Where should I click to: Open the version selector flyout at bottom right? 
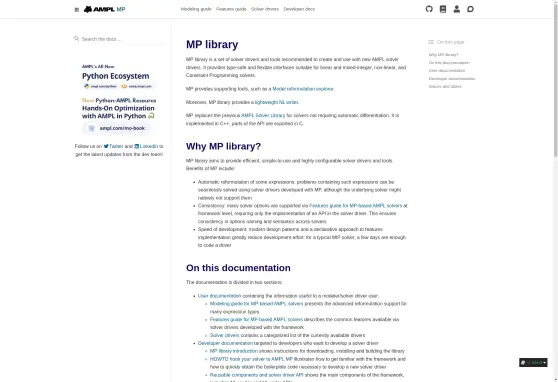[x=533, y=362]
